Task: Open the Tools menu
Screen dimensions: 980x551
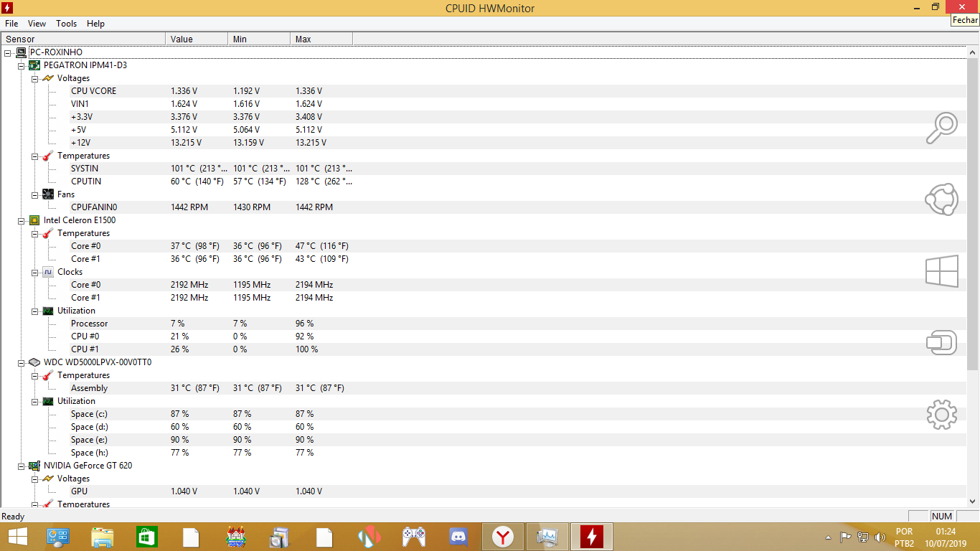Action: coord(67,24)
